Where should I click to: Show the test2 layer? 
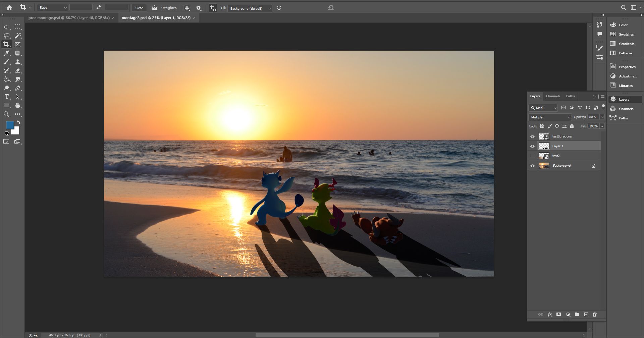coord(532,156)
